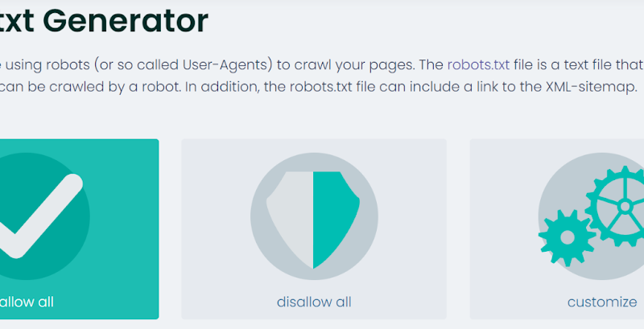Click the half-teal shield icon

click(x=314, y=219)
